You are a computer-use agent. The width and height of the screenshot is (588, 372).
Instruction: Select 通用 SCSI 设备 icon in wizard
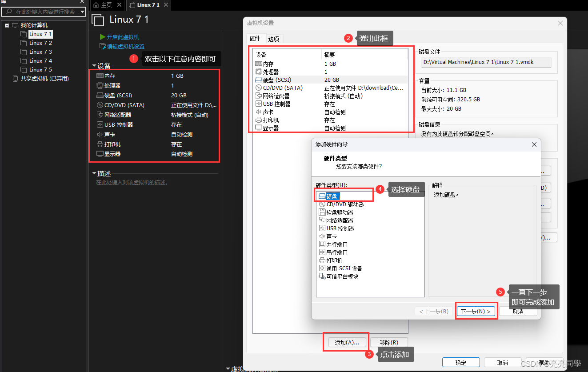click(322, 268)
